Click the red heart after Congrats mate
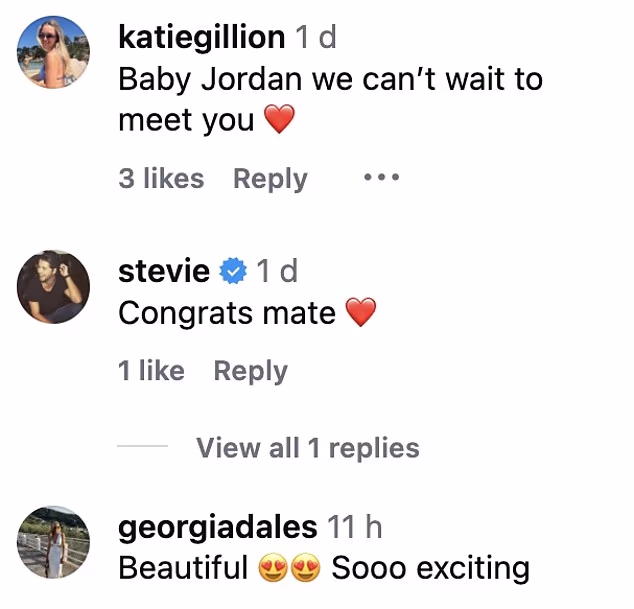634x609 pixels. tap(360, 314)
